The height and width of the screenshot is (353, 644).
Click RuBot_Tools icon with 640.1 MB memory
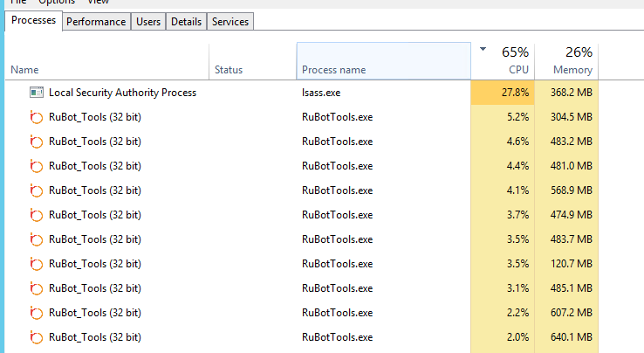point(37,337)
